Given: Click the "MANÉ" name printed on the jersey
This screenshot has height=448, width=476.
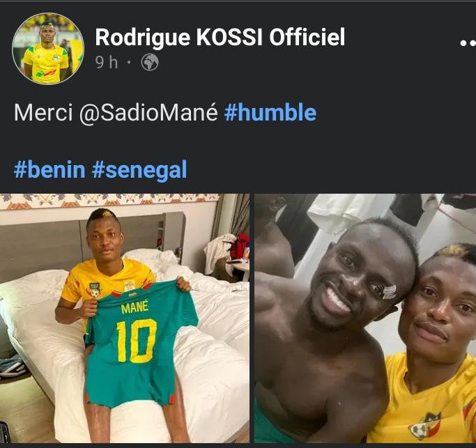Looking at the screenshot, I should 137,308.
